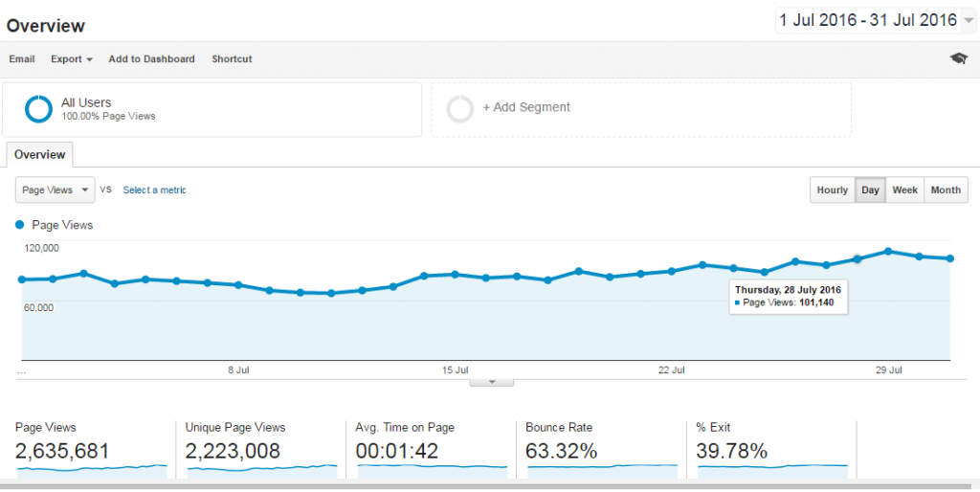Click the Bounce Rate sparkline card

[601, 450]
